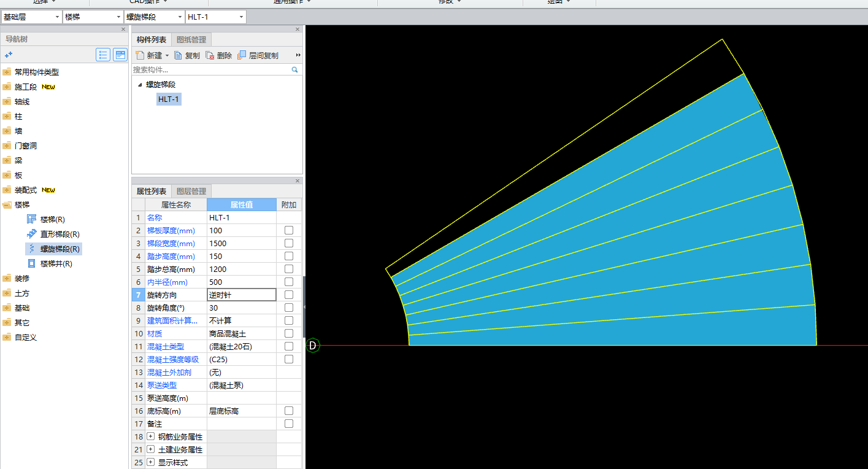Switch navigation tree to list view icon
This screenshot has height=469, width=868.
coord(103,55)
